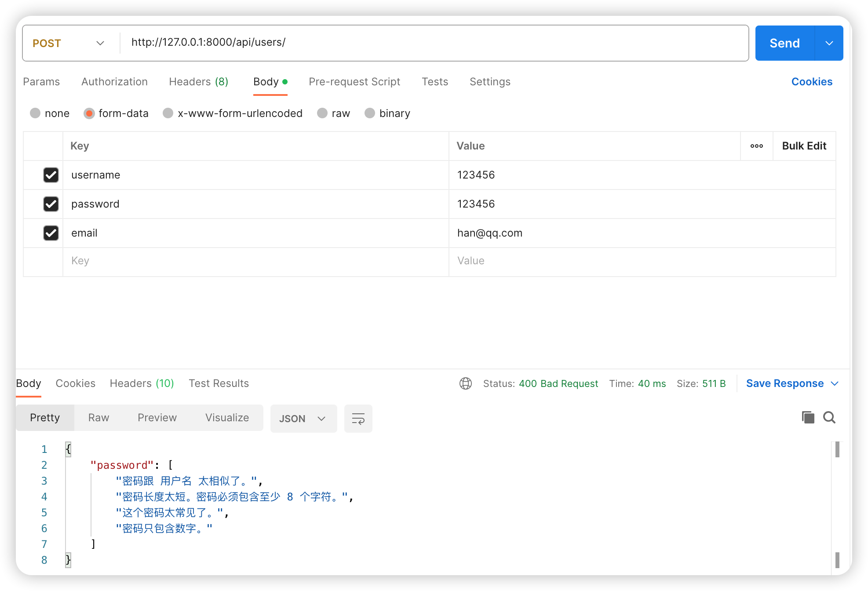Click the 400 Bad Request status
The image size is (868, 591).
pyautogui.click(x=558, y=383)
